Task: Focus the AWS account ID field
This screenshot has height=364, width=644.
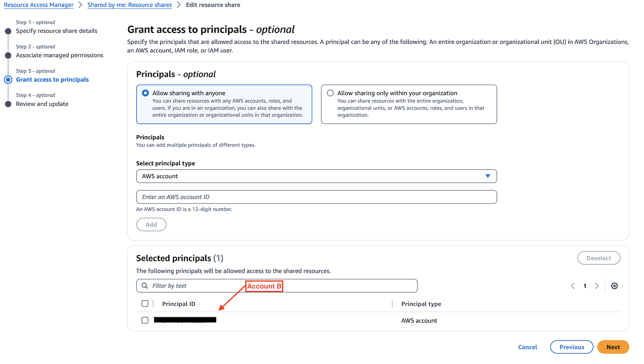Action: 316,197
